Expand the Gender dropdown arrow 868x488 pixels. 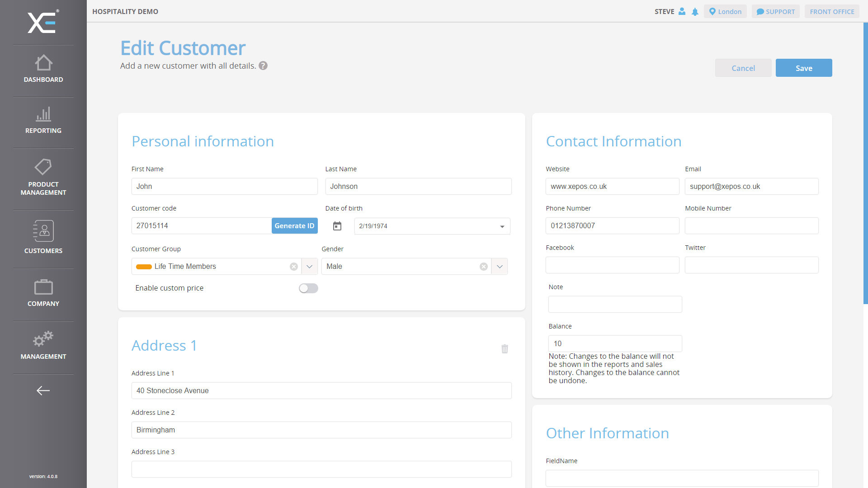(x=500, y=267)
